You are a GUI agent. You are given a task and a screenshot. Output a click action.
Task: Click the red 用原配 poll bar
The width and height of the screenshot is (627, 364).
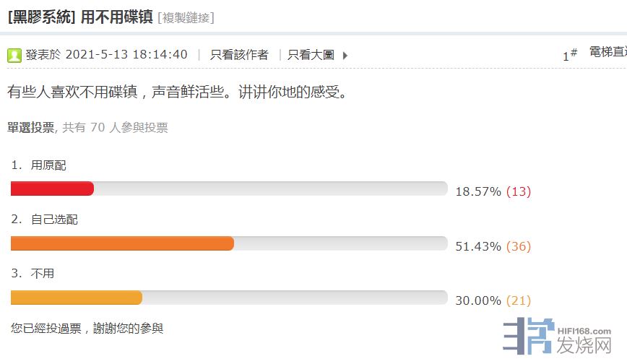pyautogui.click(x=52, y=188)
